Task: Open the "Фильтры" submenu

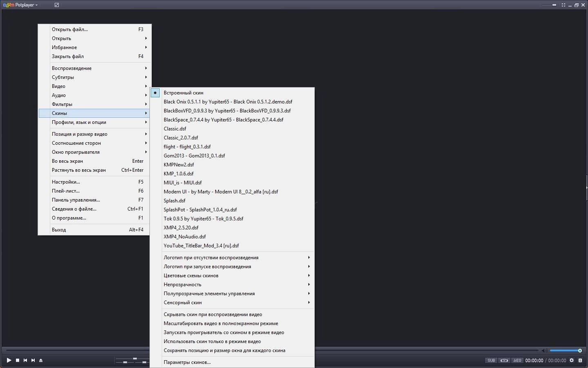Action: (x=94, y=104)
